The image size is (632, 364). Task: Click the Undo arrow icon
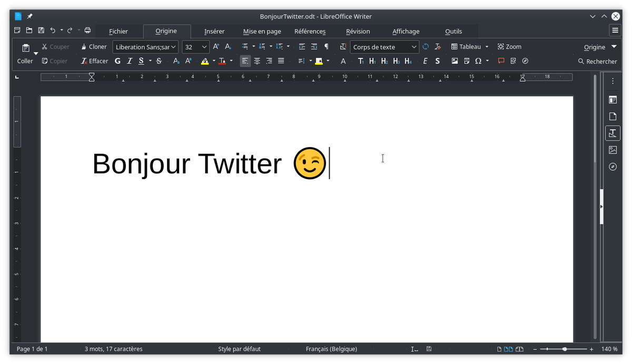click(53, 31)
